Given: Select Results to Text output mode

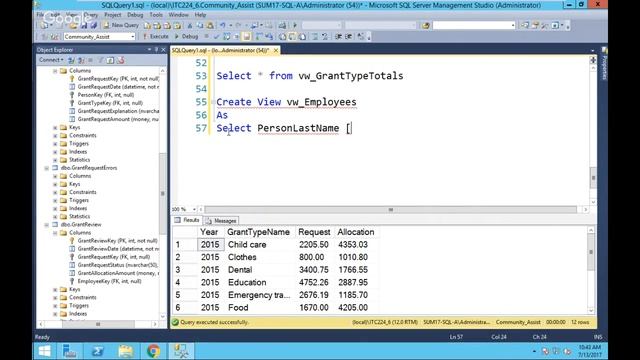Looking at the screenshot, I should [x=282, y=36].
